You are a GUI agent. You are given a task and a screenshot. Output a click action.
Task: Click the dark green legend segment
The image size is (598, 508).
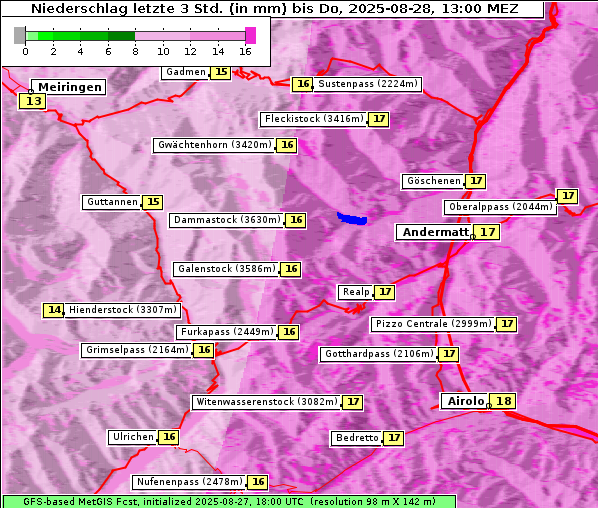(122, 36)
